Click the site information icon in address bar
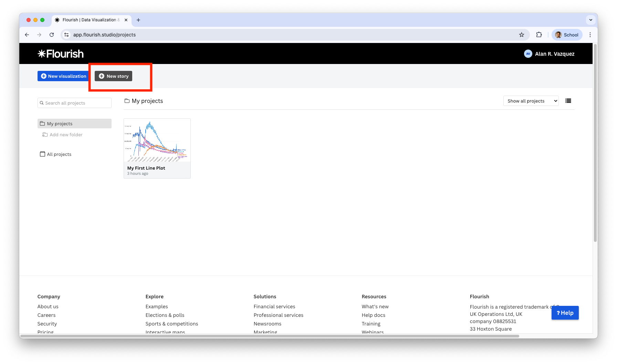Viewport: 617px width, 364px height. click(67, 35)
